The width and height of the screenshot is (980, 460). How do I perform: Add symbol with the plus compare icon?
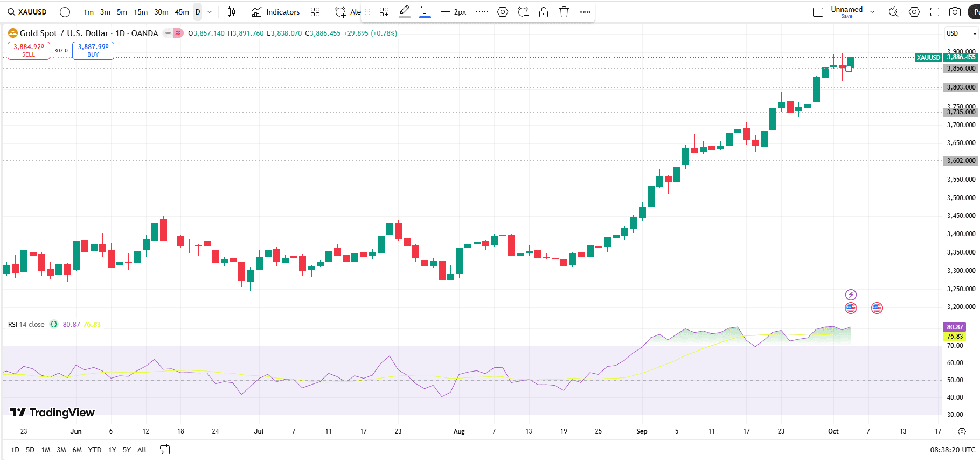[x=65, y=12]
